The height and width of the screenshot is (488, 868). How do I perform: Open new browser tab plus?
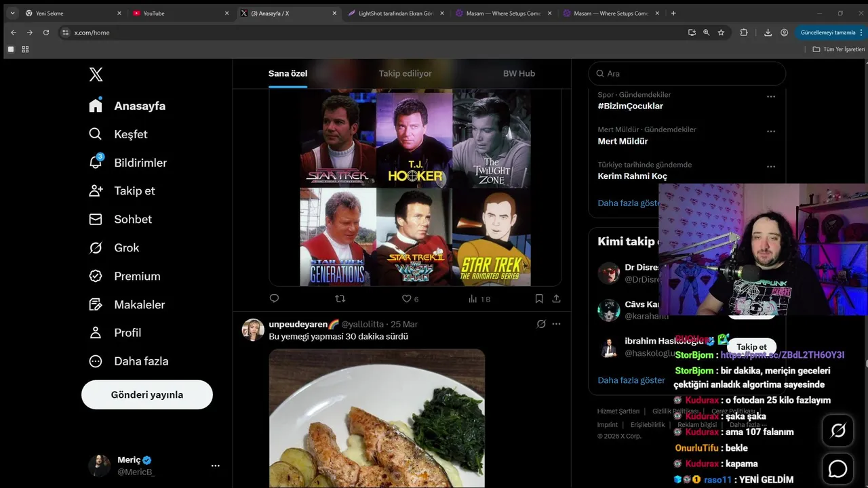click(673, 13)
